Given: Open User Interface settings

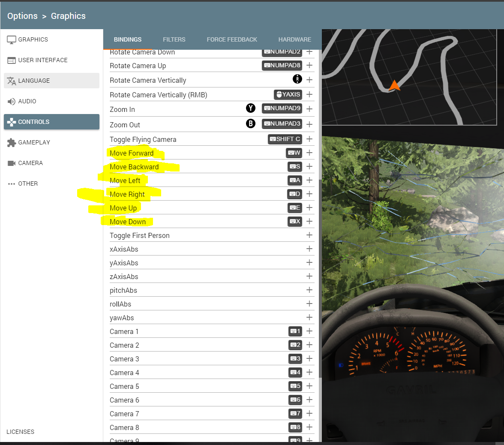Looking at the screenshot, I should pos(51,60).
